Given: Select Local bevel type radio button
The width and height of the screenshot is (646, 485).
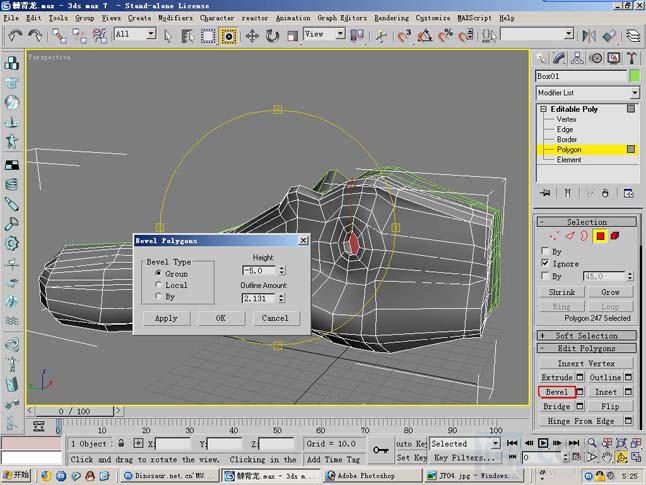Looking at the screenshot, I should 158,285.
